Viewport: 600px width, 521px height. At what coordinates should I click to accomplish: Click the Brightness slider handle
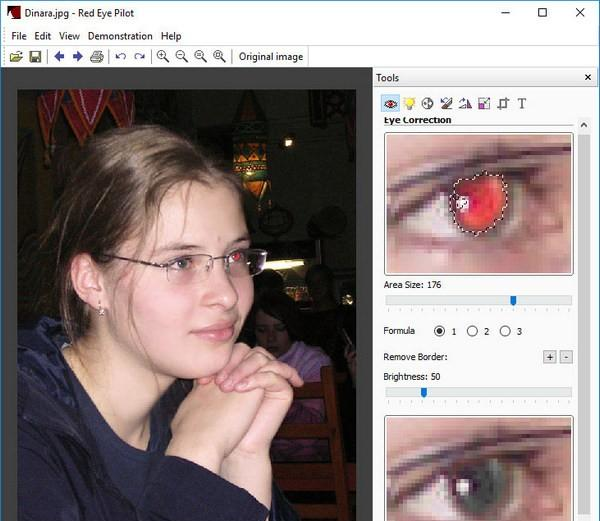point(424,392)
